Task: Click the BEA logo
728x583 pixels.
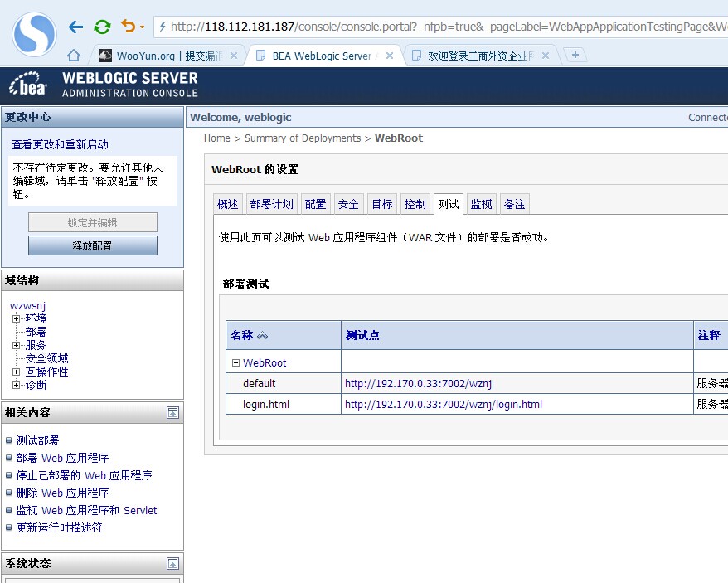Action: pyautogui.click(x=28, y=84)
